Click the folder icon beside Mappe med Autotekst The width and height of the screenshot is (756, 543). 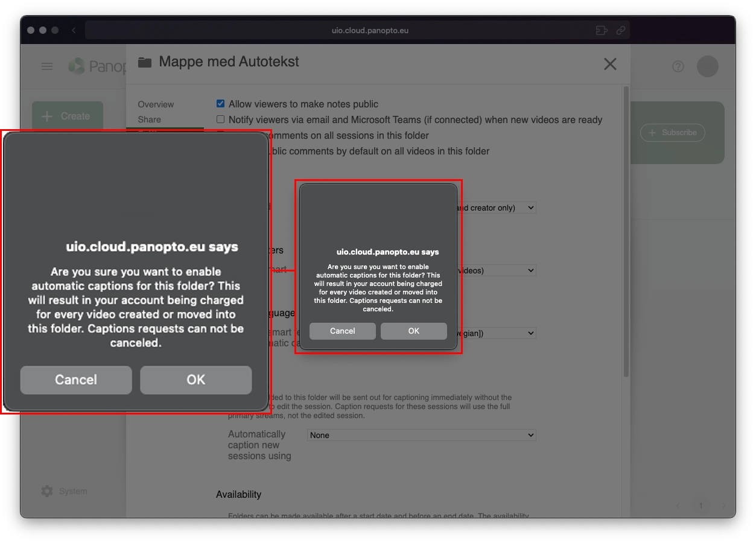tap(145, 62)
